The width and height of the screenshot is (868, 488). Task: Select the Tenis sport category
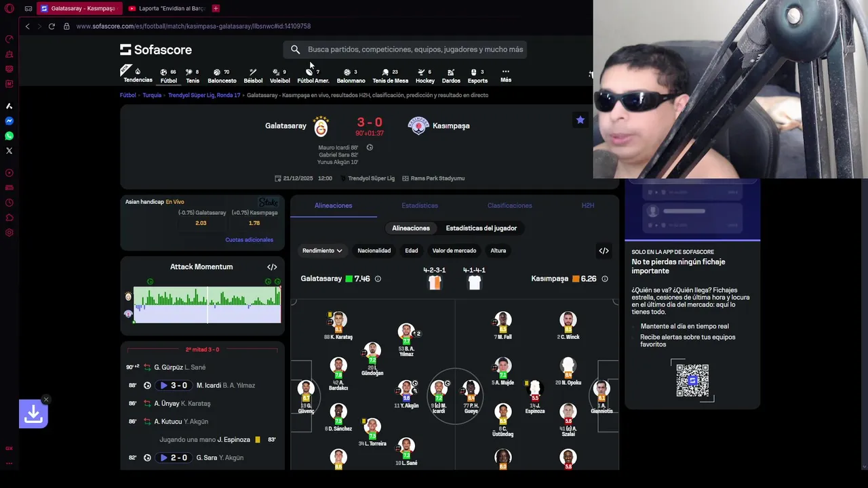pos(193,75)
